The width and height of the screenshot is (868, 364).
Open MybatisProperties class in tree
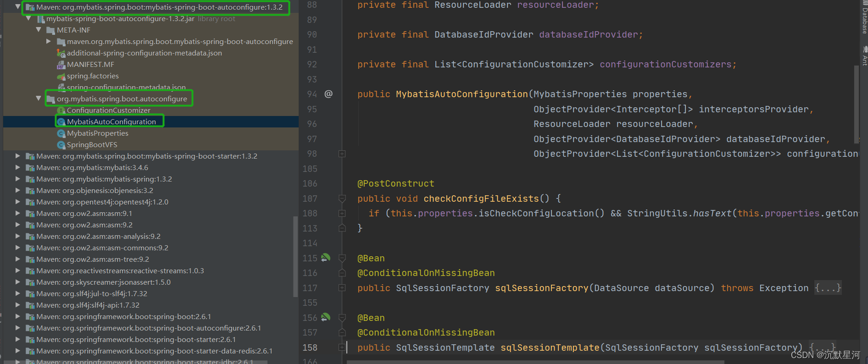click(98, 133)
